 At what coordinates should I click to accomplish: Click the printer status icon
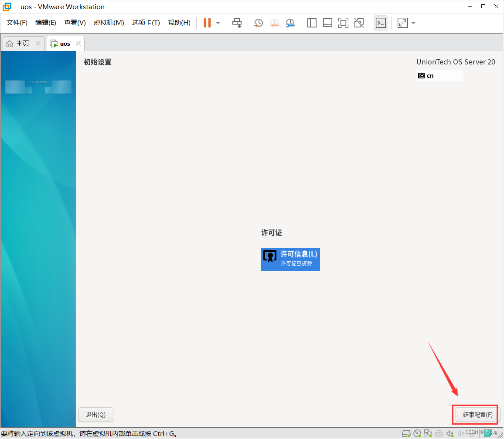click(x=439, y=433)
